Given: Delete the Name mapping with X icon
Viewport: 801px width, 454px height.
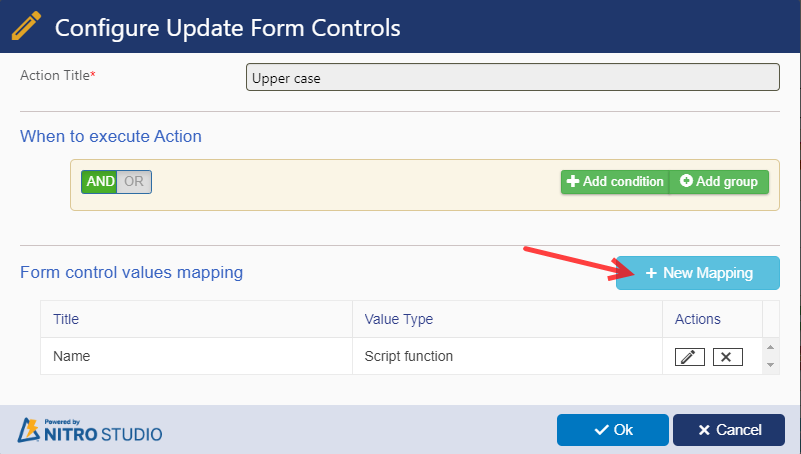Looking at the screenshot, I should 727,357.
